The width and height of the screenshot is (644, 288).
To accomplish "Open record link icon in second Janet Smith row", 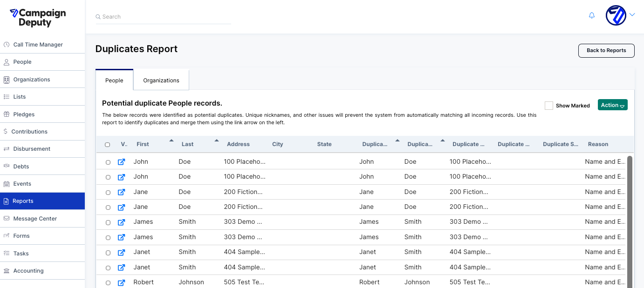I will (121, 268).
